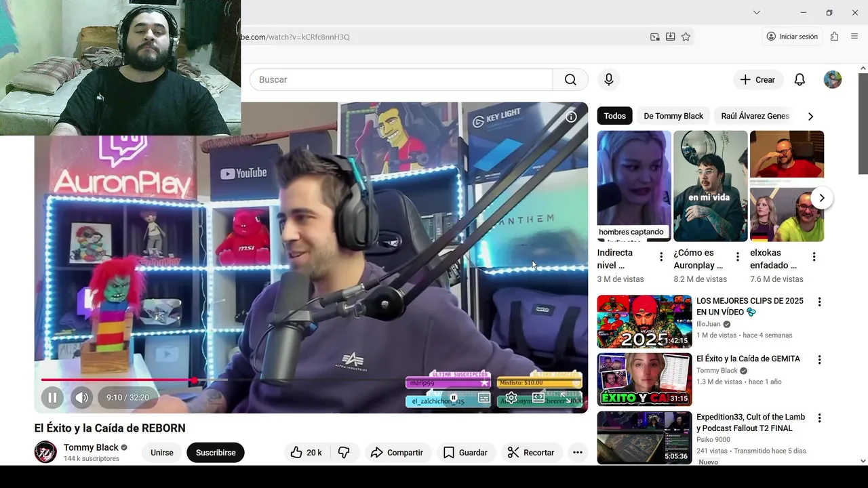Show more filter chips with right arrow

pos(810,116)
